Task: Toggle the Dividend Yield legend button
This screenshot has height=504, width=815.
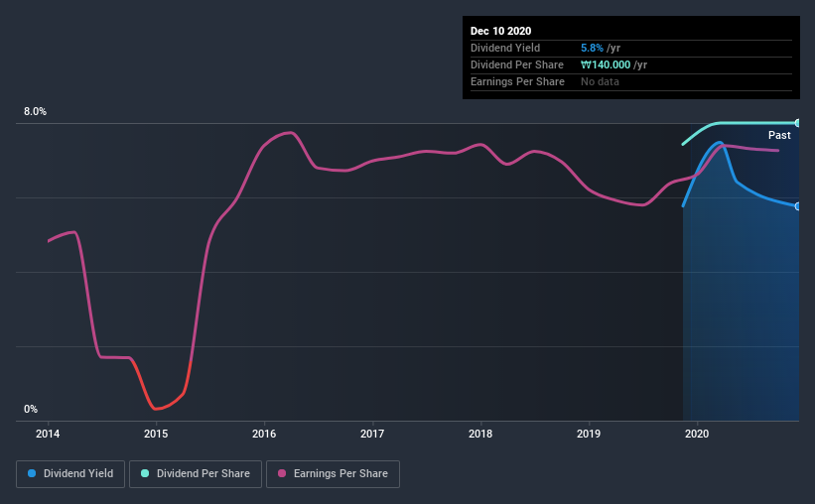Action: click(70, 474)
